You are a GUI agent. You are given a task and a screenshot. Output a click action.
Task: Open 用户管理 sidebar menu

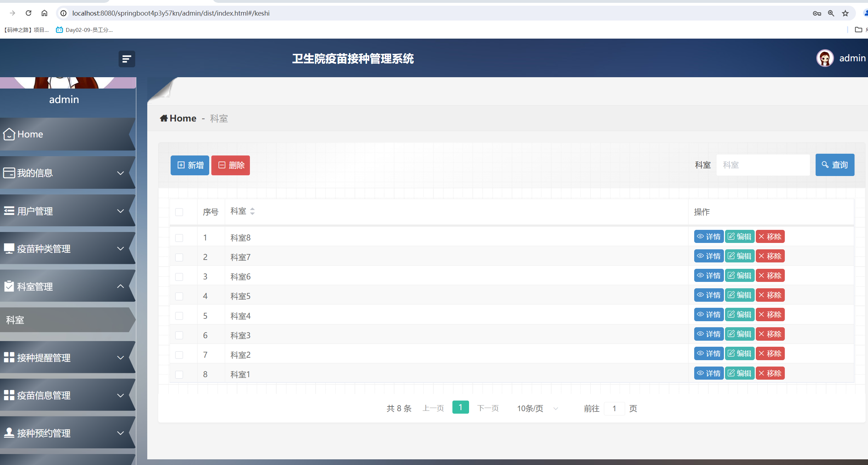[68, 211]
